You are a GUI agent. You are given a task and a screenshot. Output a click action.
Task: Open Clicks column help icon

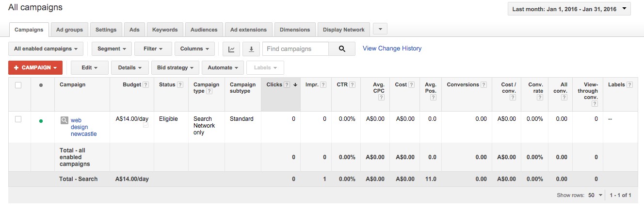[x=287, y=85]
